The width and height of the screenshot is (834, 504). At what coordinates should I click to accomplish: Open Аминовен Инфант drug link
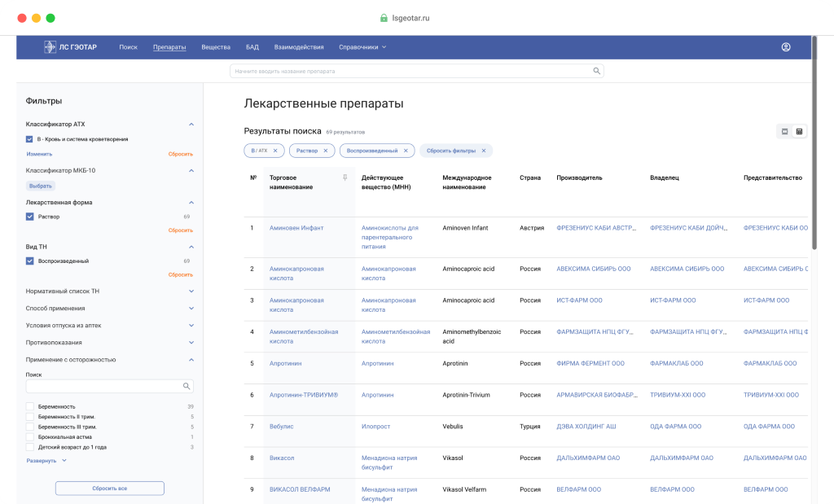296,228
